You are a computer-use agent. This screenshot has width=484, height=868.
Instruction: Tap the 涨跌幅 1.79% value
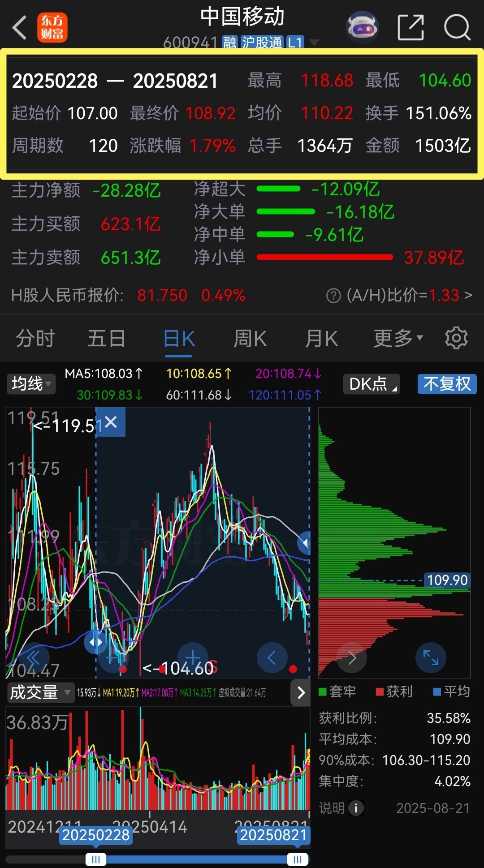(212, 146)
